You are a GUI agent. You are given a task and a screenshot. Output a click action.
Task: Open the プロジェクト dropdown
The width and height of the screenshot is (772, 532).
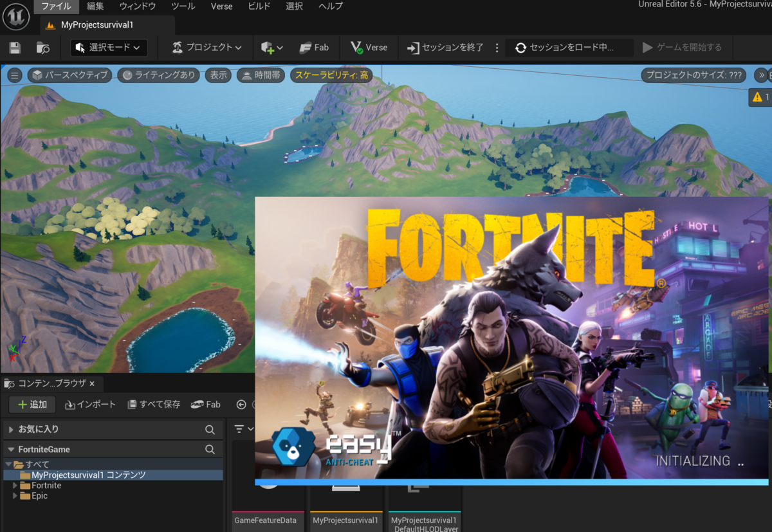click(x=207, y=48)
